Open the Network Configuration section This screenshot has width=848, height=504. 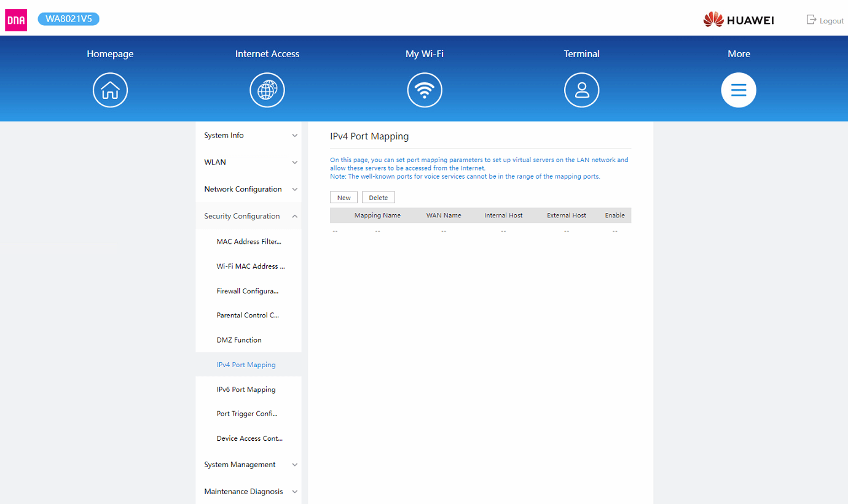pos(249,189)
